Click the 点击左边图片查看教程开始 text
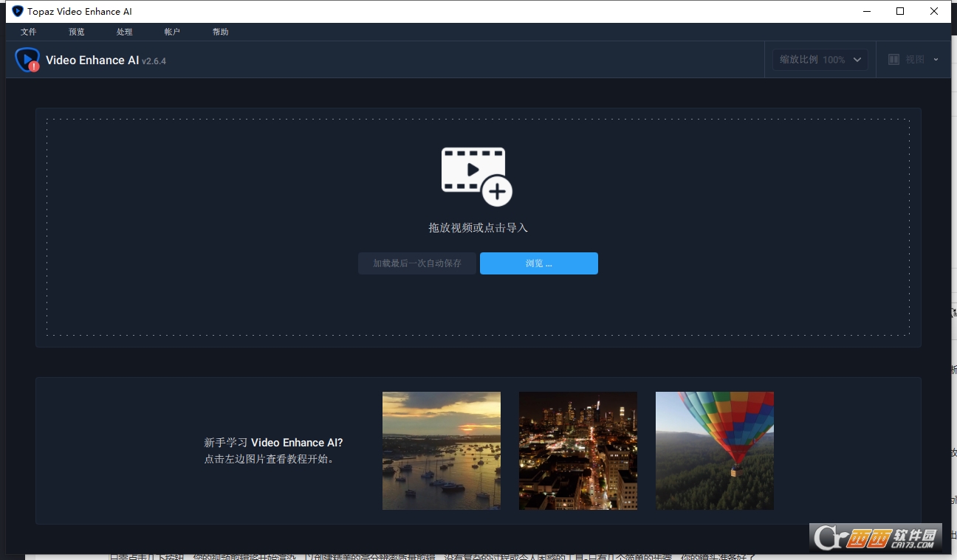957x560 pixels. (x=269, y=459)
